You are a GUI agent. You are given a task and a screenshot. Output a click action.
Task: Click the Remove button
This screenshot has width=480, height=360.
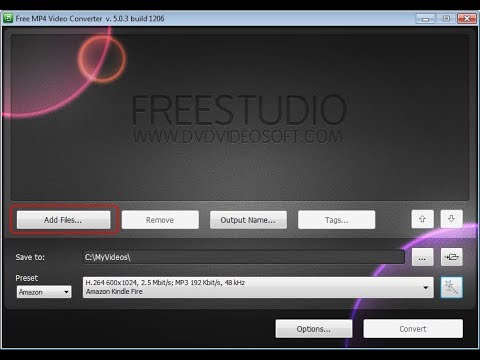(x=160, y=220)
